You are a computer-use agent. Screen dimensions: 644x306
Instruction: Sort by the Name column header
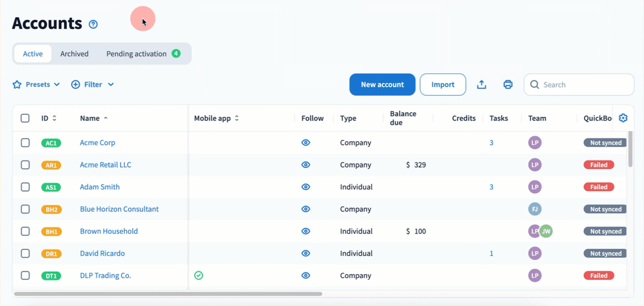click(90, 118)
